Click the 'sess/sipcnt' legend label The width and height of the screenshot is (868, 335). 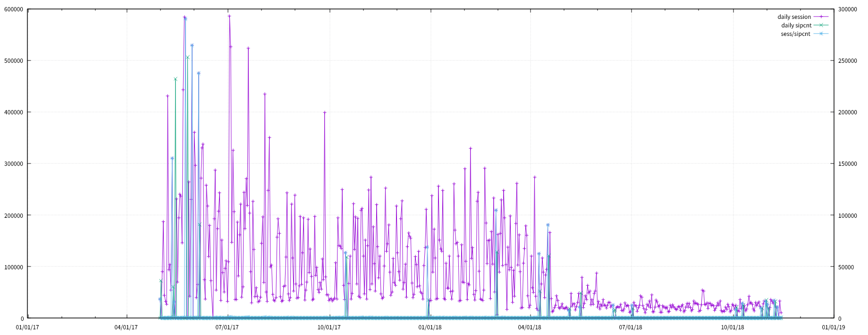pyautogui.click(x=795, y=34)
